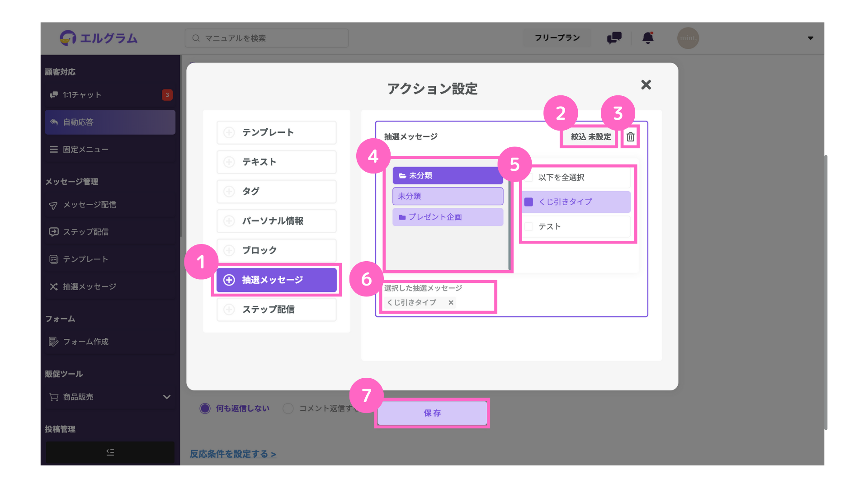Select 何も返信しない radio button

[205, 408]
